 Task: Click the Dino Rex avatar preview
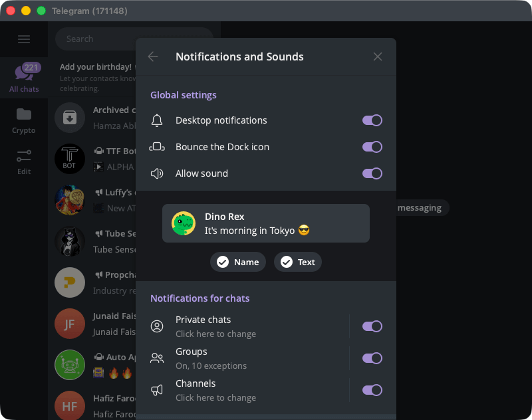[x=184, y=223]
